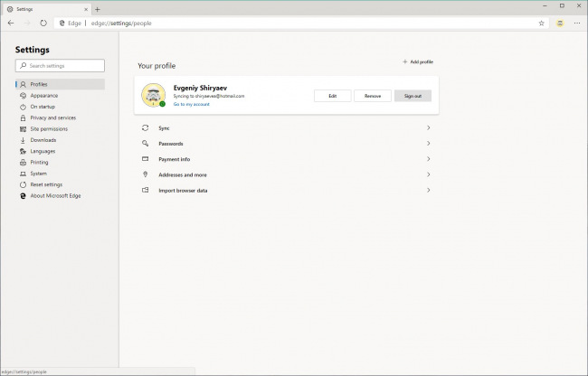This screenshot has height=376, width=588.
Task: Add this page to favorites with the star
Action: point(541,23)
